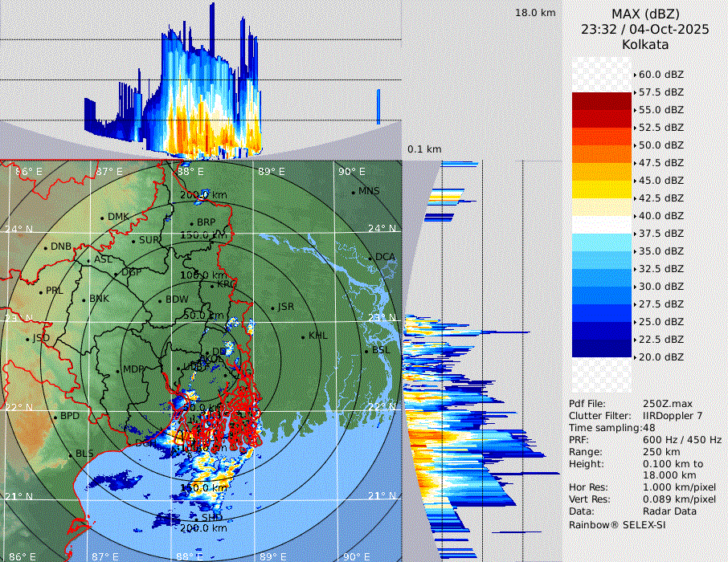Click the 23:32 / 04-Oct-2025 timestamp
The width and height of the screenshot is (728, 562).
tap(645, 29)
